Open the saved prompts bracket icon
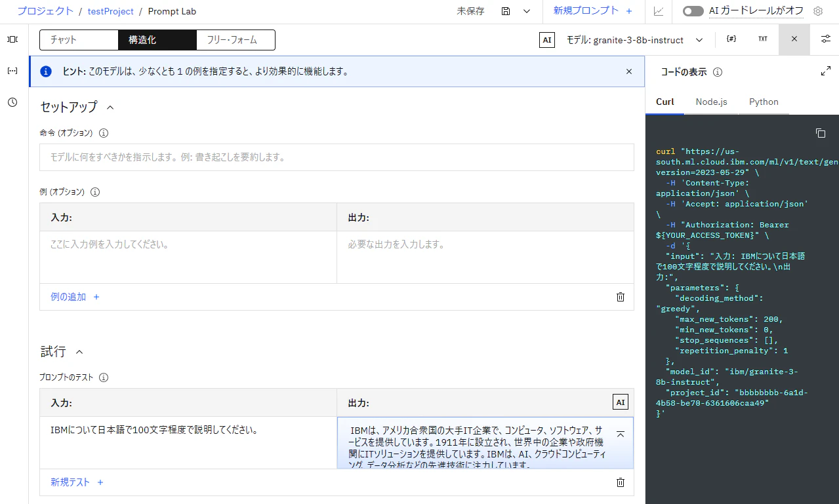The width and height of the screenshot is (839, 504). point(12,71)
